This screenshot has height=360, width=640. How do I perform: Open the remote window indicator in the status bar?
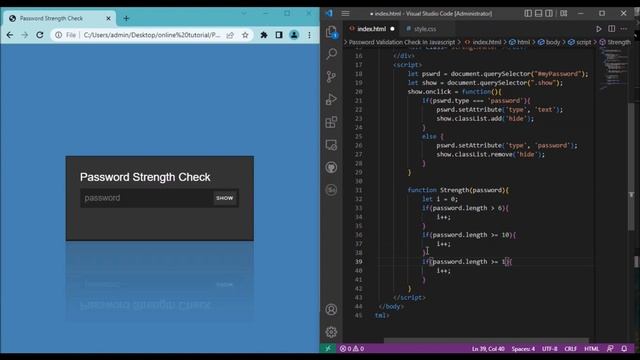pyautogui.click(x=328, y=349)
